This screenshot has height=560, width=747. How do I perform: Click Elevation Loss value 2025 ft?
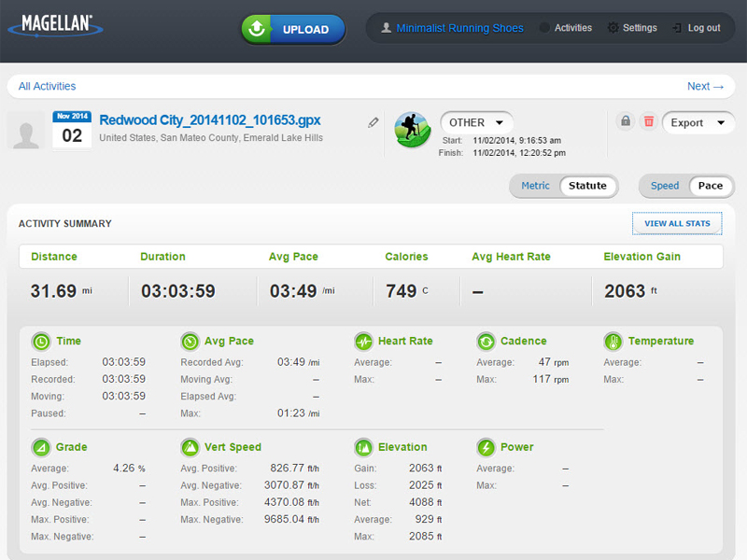[x=426, y=485]
